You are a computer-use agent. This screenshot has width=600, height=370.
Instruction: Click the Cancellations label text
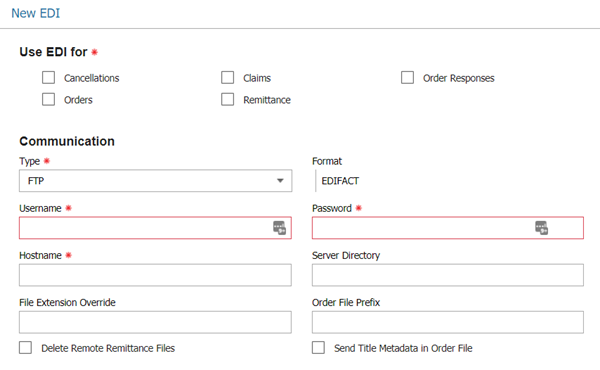pos(91,78)
